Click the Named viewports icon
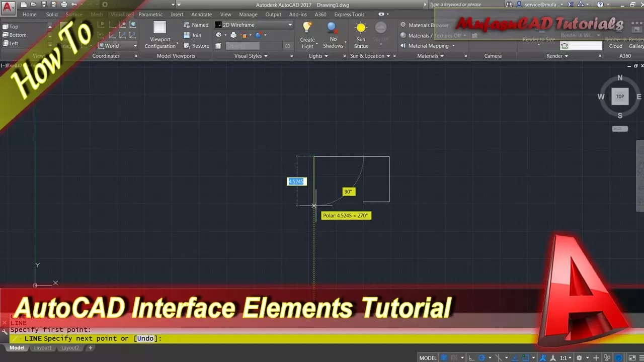This screenshot has height=362, width=644. (x=186, y=25)
